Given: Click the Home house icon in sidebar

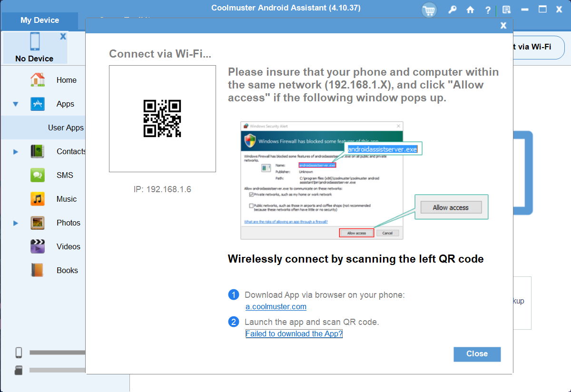Looking at the screenshot, I should click(38, 80).
